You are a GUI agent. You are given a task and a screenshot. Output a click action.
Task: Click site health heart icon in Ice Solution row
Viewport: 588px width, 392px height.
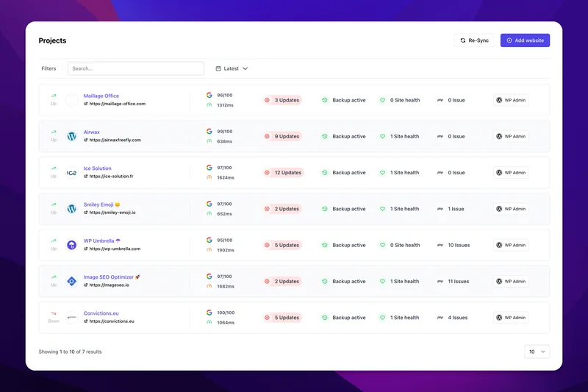tap(382, 173)
